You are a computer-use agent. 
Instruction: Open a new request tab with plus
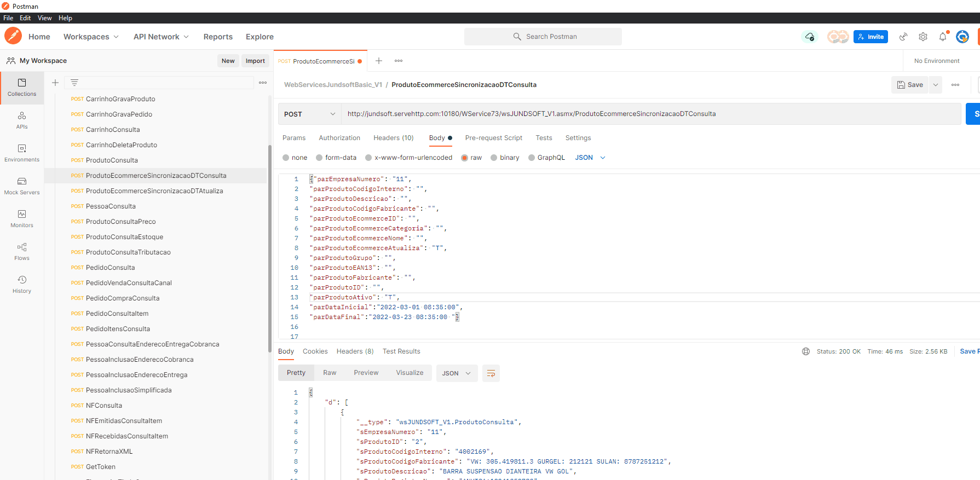click(x=379, y=61)
